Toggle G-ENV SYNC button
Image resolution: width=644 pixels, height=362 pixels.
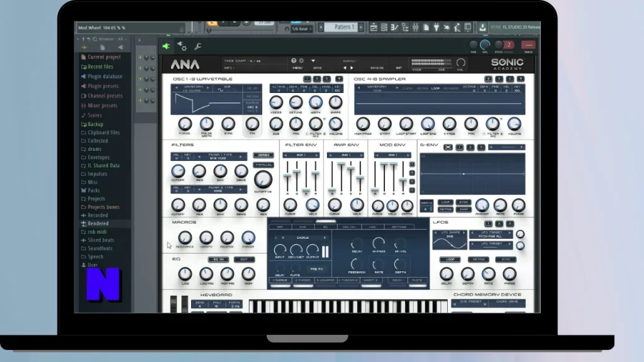(464, 202)
